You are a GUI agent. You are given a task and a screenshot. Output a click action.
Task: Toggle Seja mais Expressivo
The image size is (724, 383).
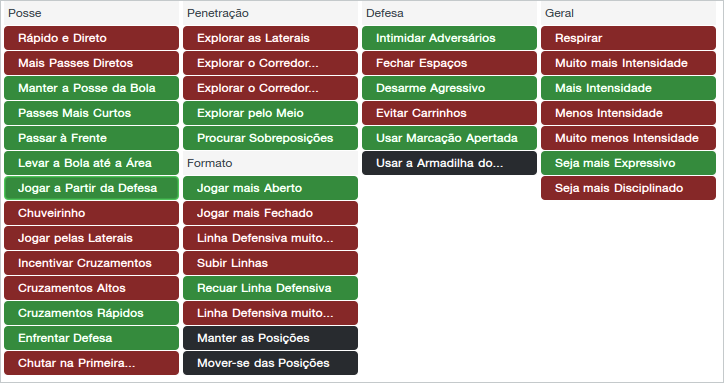pos(628,163)
